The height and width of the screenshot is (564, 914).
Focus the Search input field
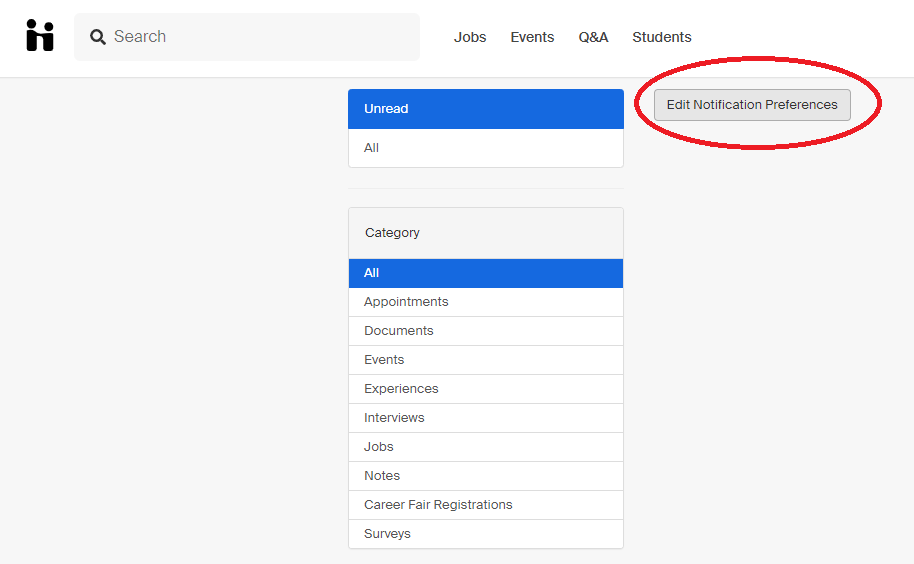point(247,37)
